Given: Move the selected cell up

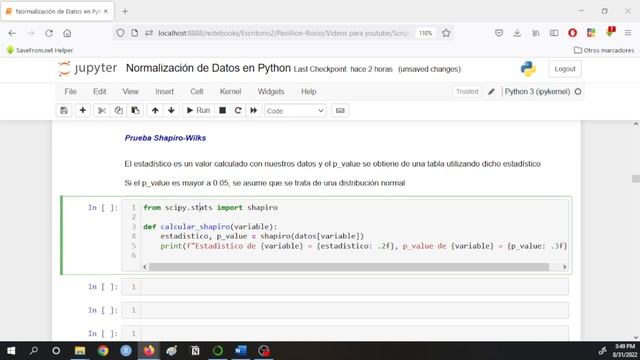Looking at the screenshot, I should 155,111.
